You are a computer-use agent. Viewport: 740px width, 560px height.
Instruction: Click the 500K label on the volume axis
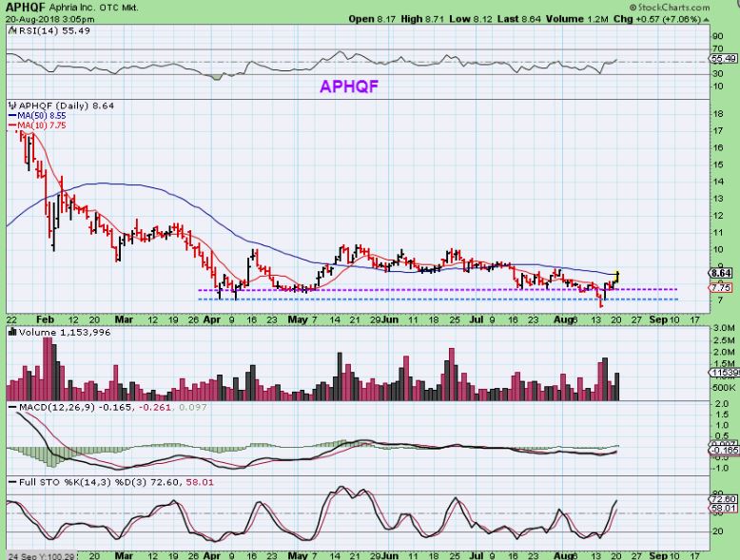tap(724, 388)
